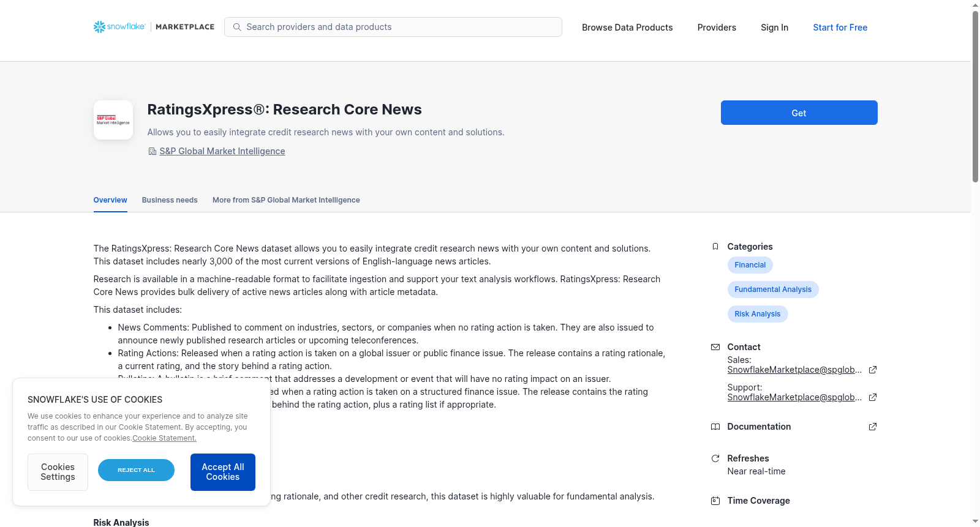Select the Overview tab
Image resolution: width=980 pixels, height=527 pixels.
(110, 200)
